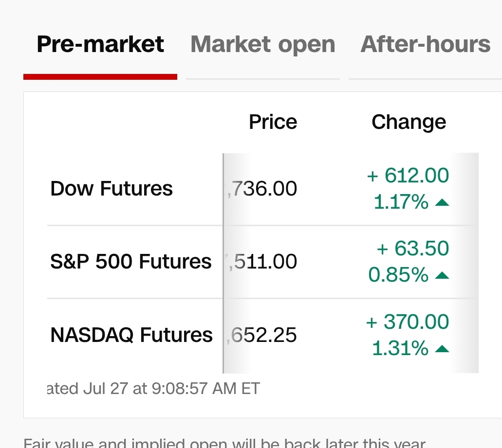Switch to the Pre-market tab

pyautogui.click(x=100, y=44)
